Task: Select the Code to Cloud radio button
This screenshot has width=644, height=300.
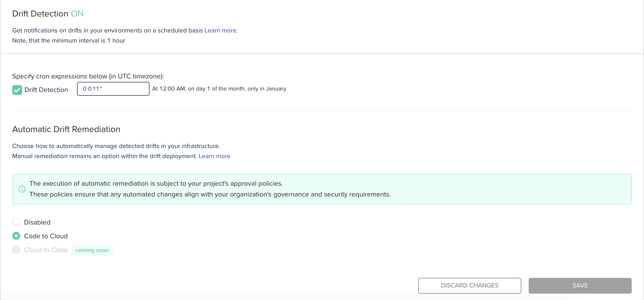Action: pos(16,236)
